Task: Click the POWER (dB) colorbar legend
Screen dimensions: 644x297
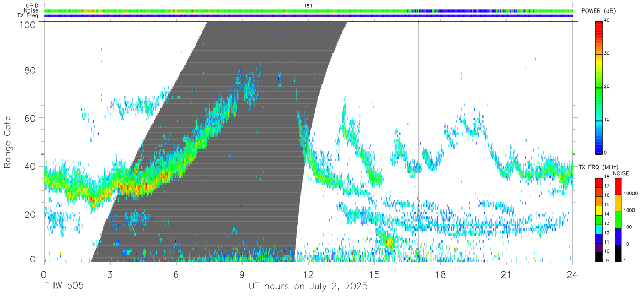Action: click(x=599, y=87)
